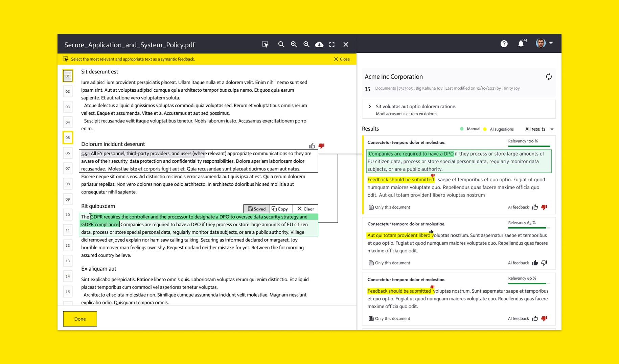Viewport: 619px width, 364px height.
Task: Download the PDF with cloud icon
Action: point(319,44)
